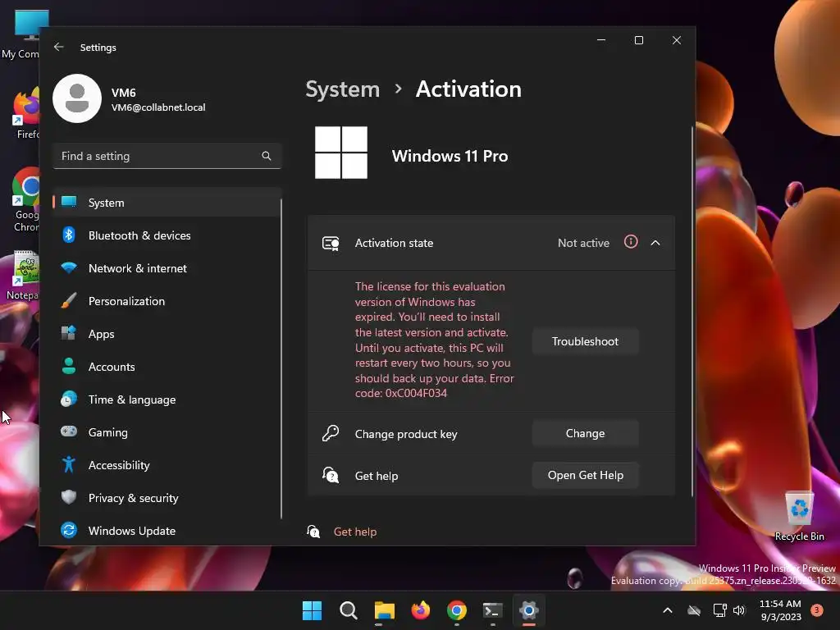Click the System breadcrumb link

coord(342,89)
